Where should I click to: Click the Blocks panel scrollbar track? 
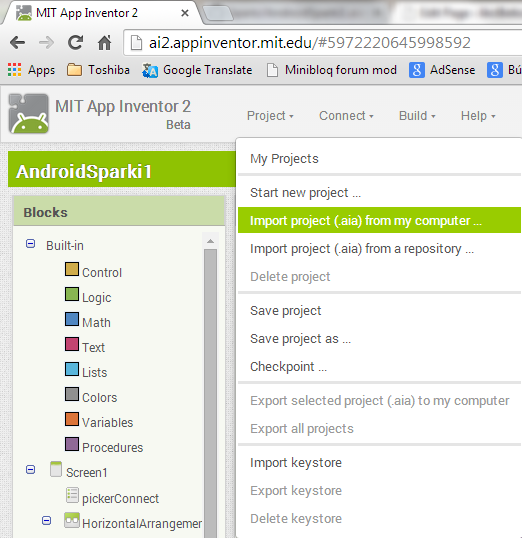tap(210, 393)
